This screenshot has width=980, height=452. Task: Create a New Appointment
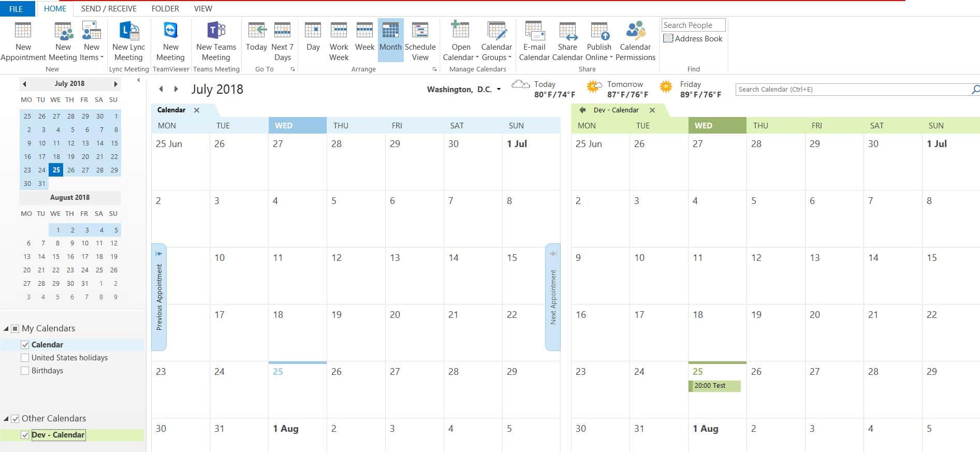click(x=23, y=41)
